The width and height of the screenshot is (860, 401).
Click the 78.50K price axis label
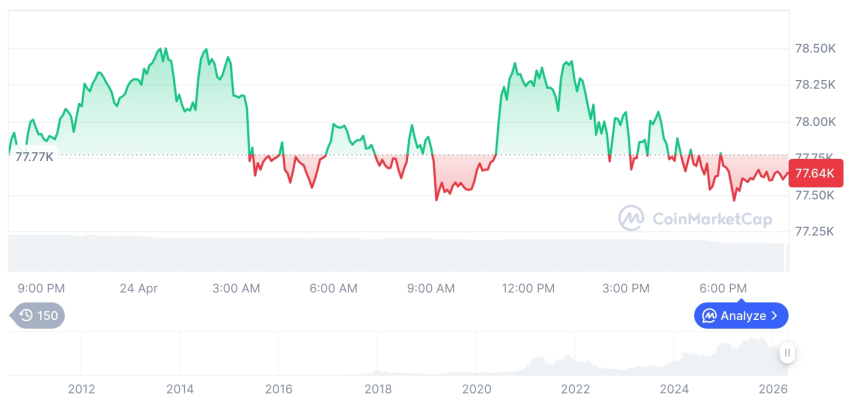point(815,48)
